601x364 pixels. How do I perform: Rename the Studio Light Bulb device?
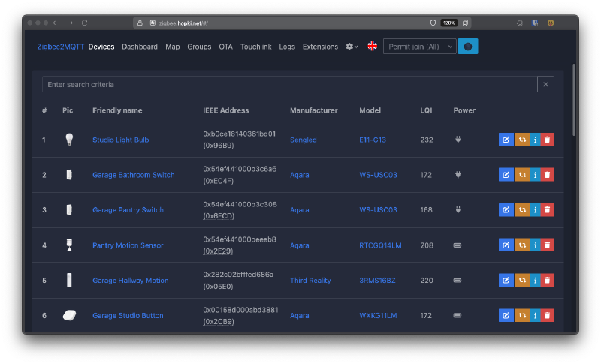[x=506, y=140]
